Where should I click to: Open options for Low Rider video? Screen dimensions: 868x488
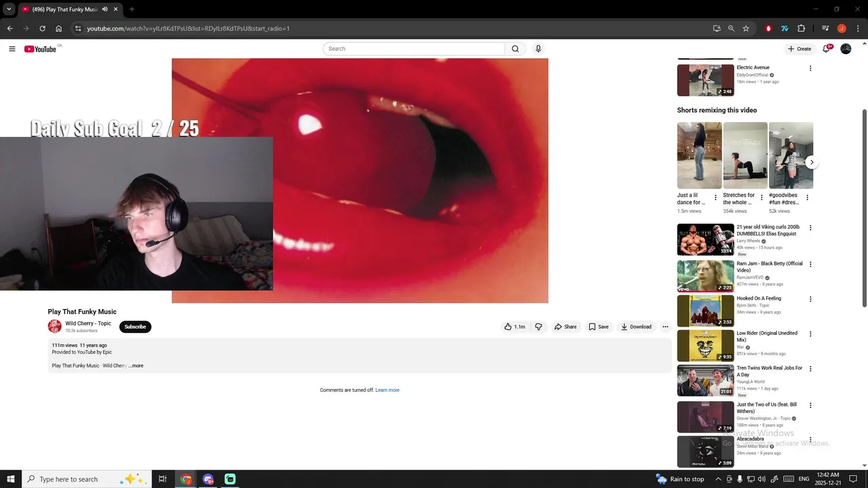(810, 334)
